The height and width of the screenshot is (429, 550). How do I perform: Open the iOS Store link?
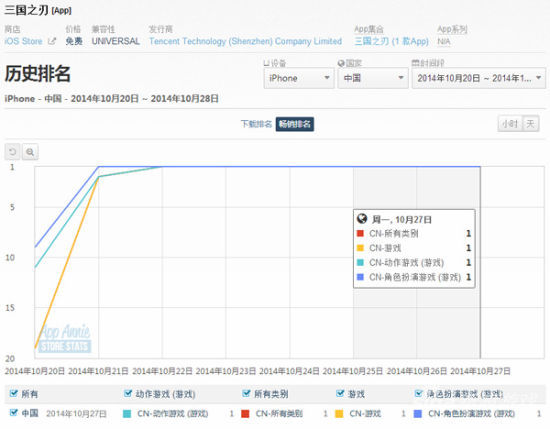tap(24, 41)
